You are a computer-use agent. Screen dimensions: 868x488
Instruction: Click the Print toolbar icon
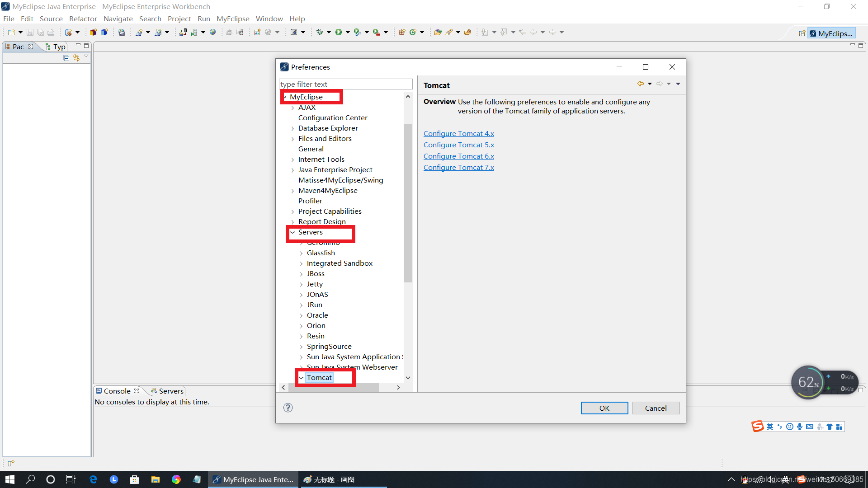[51, 32]
